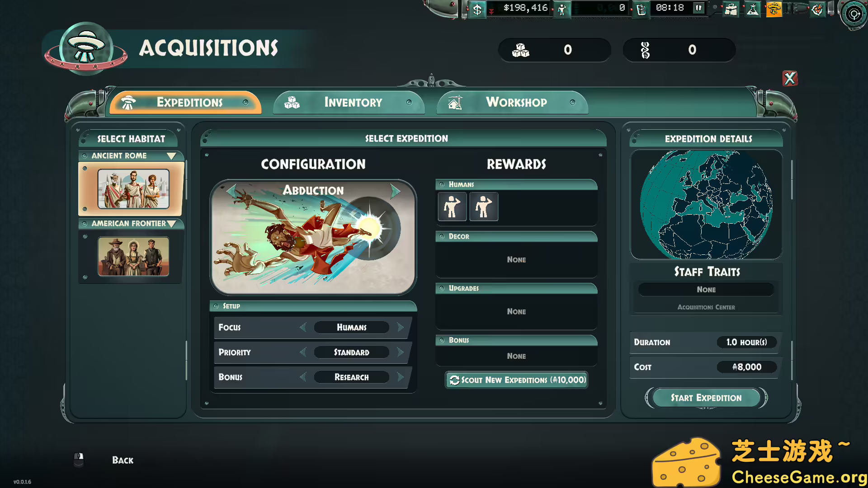Click the Start Expedition button
Screen dimensions: 868x488
point(706,398)
